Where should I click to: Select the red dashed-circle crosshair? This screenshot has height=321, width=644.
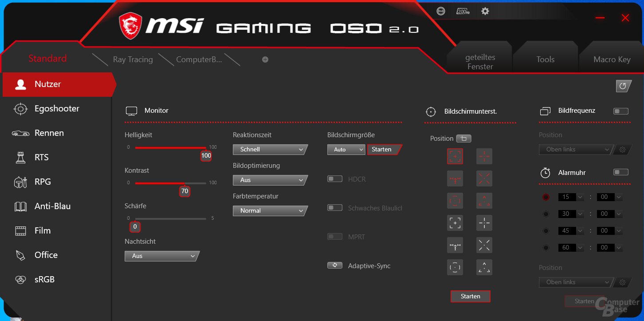pyautogui.click(x=455, y=201)
